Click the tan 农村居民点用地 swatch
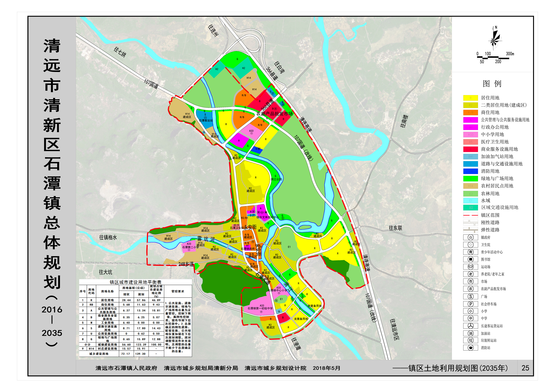The height and width of the screenshot is (392, 555). (x=470, y=186)
